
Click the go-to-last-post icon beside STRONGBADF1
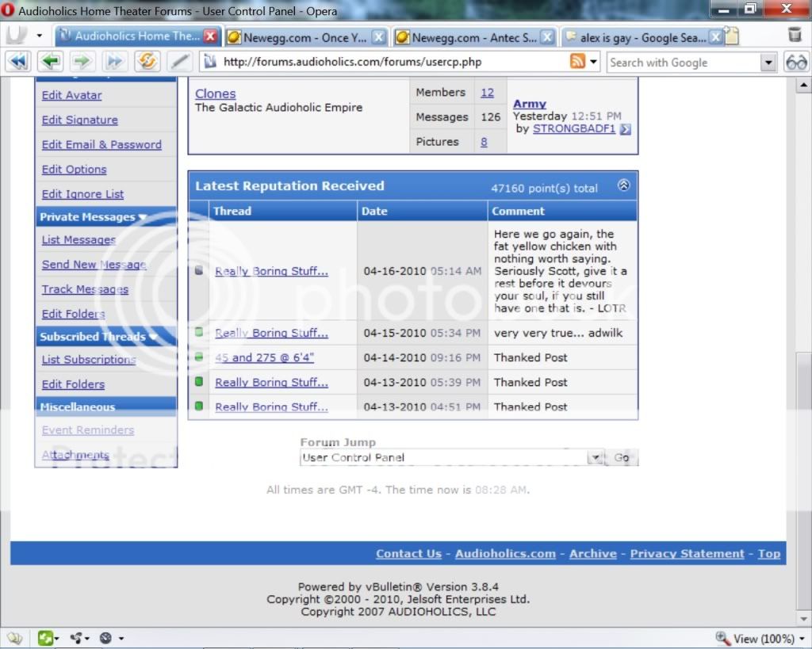coord(626,129)
